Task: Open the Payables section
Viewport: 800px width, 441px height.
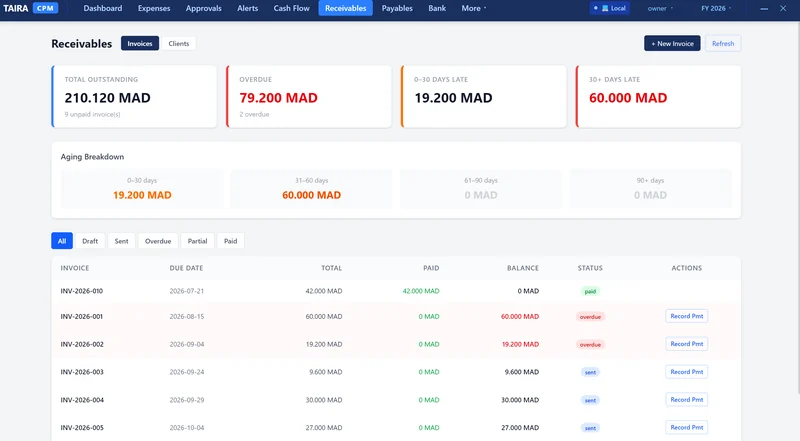Action: [x=397, y=8]
